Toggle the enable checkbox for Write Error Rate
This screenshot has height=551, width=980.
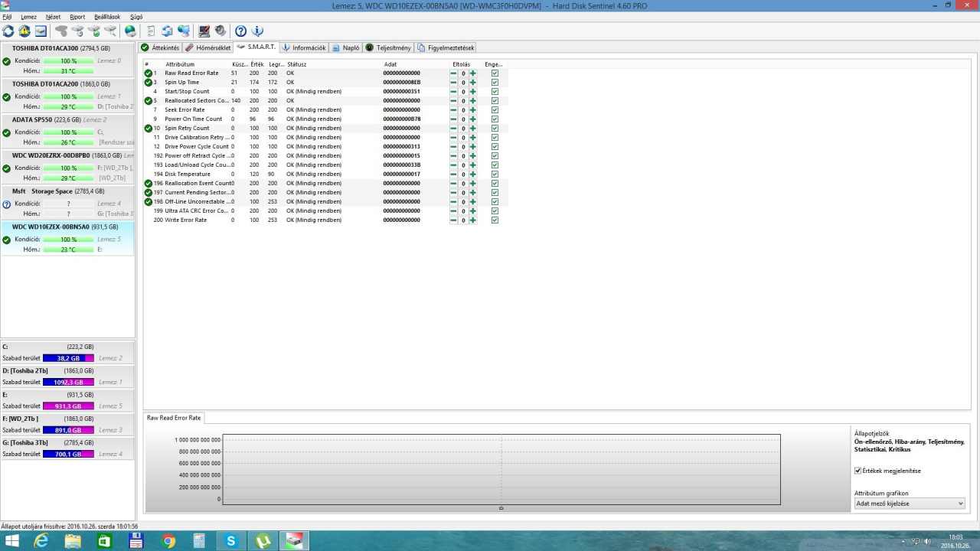(495, 220)
